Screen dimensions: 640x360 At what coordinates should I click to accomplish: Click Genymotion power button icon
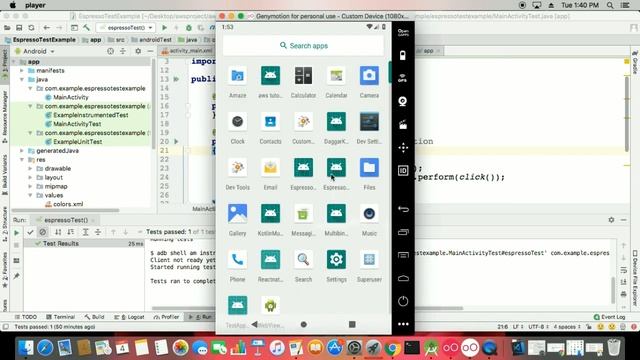pyautogui.click(x=403, y=301)
